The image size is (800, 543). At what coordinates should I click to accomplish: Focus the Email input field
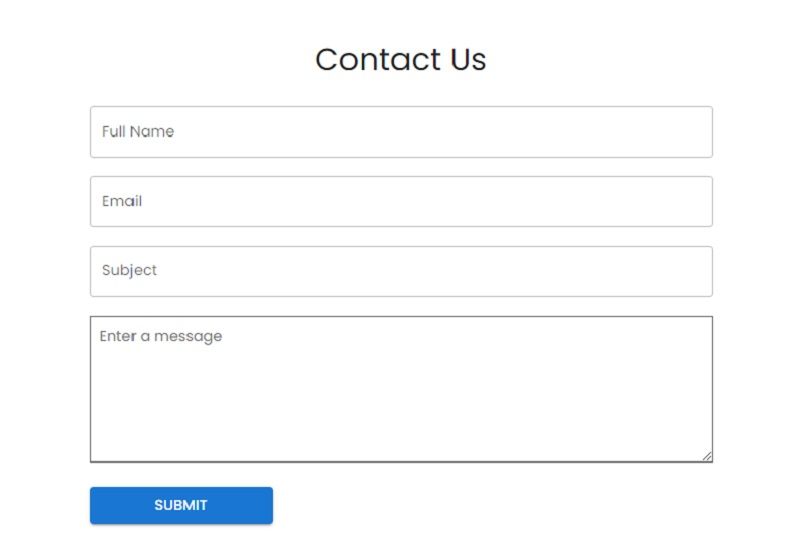click(x=401, y=202)
